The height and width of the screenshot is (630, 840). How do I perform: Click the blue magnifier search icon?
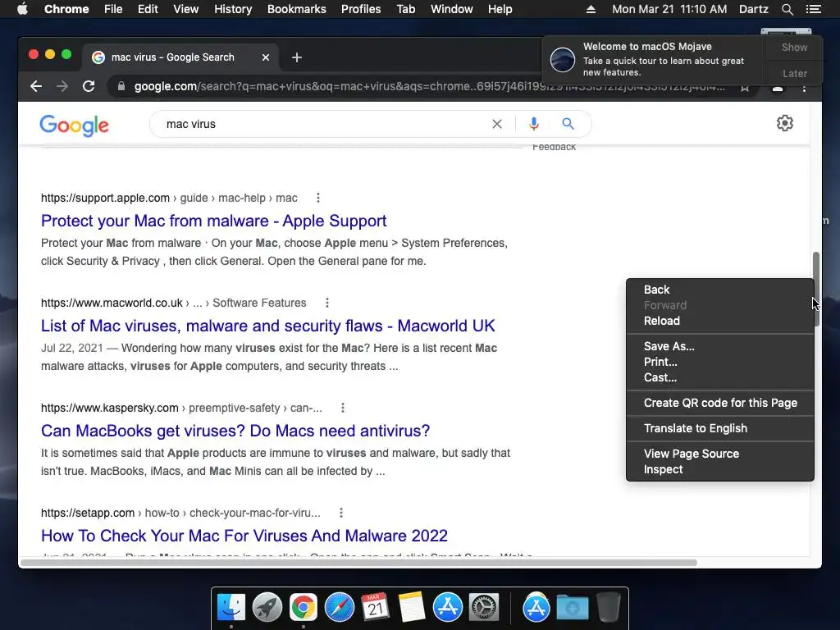pos(568,124)
